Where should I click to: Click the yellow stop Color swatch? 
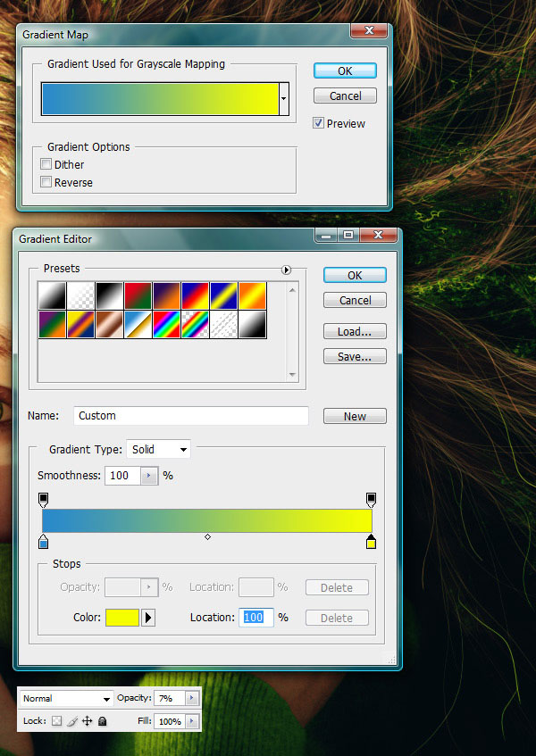122,618
